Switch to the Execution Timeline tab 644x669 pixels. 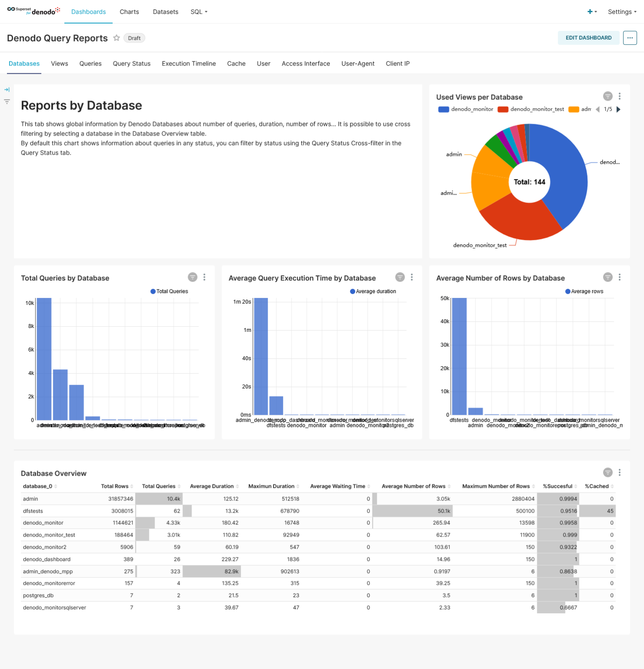point(189,64)
